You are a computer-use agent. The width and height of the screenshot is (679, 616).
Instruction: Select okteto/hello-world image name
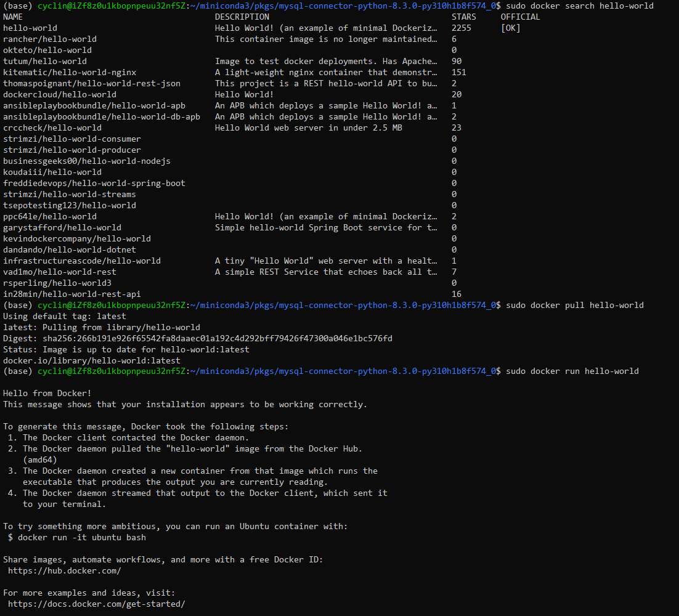tap(47, 51)
